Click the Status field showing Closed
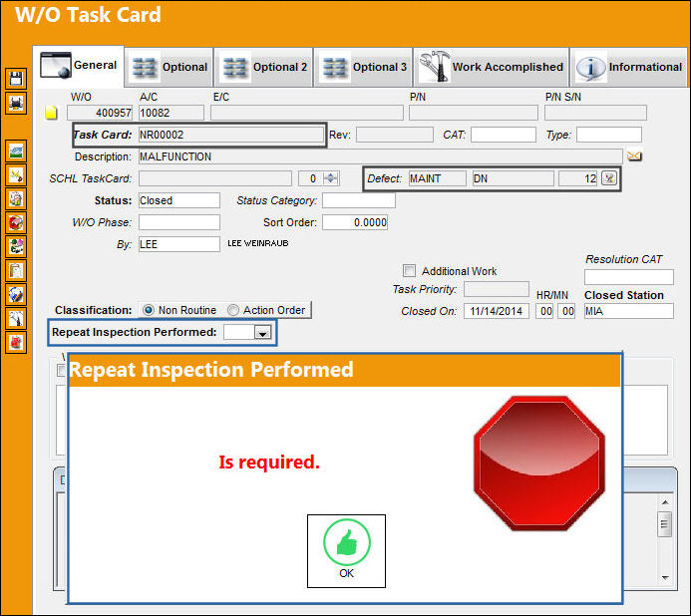Screen dimensions: 691x616 (x=178, y=200)
